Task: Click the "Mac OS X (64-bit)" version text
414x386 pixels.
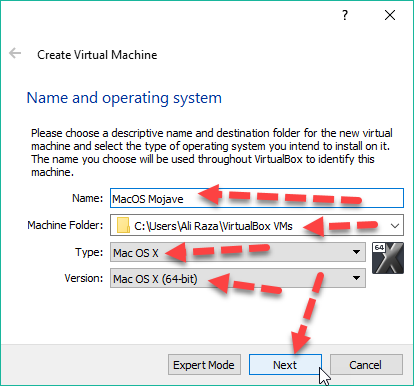Action: click(x=155, y=279)
